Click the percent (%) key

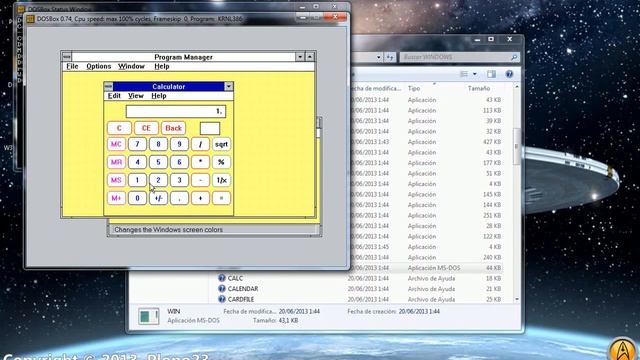coord(221,162)
